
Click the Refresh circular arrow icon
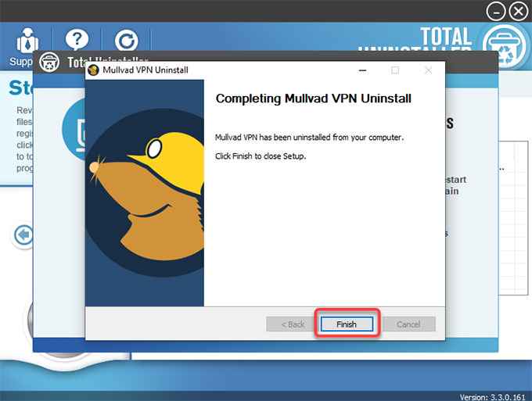click(127, 41)
